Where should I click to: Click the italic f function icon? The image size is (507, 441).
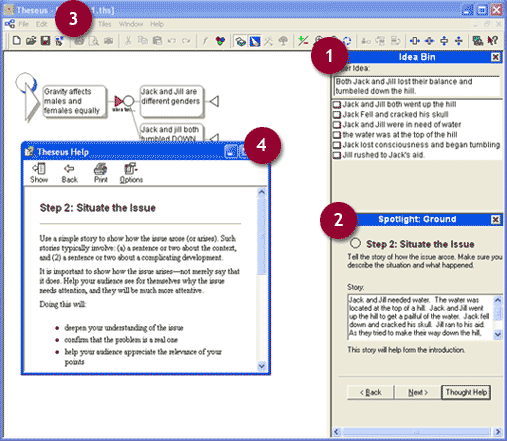point(205,41)
